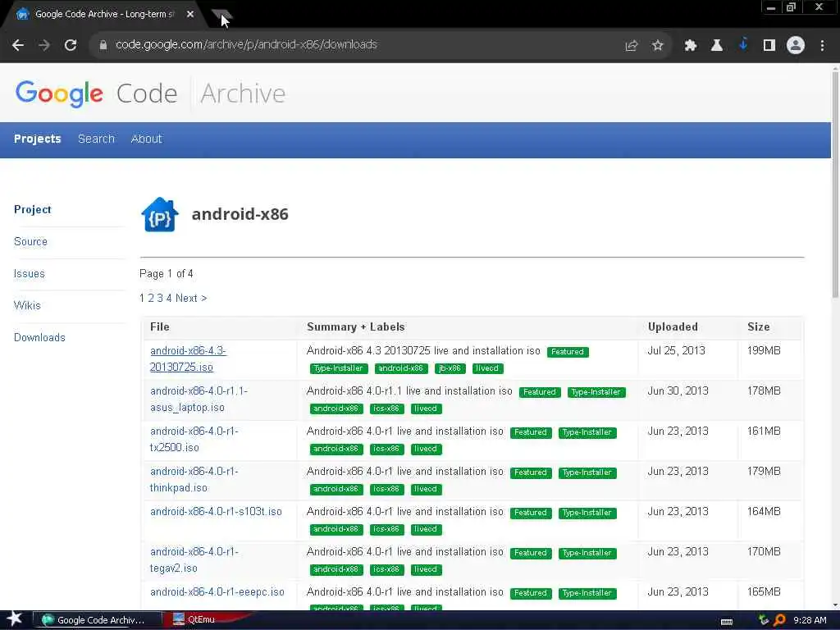Open Downloads in the left sidebar
The height and width of the screenshot is (630, 840).
coord(39,337)
